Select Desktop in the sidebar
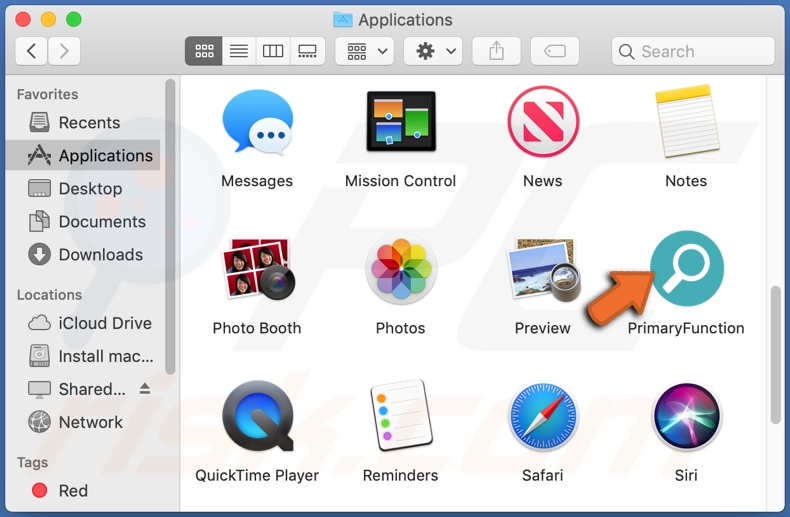The height and width of the screenshot is (517, 790). click(x=83, y=188)
